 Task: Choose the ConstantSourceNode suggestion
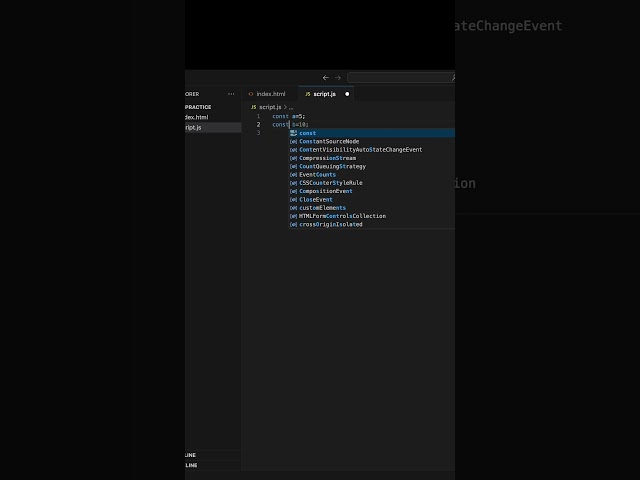(x=372, y=141)
